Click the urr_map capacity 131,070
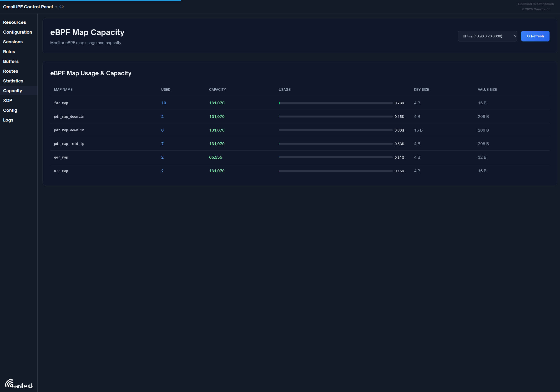The height and width of the screenshot is (392, 560). pos(217,171)
